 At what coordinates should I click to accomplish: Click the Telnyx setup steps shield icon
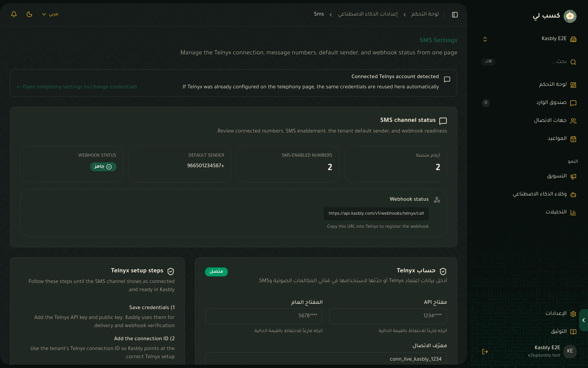[171, 271]
